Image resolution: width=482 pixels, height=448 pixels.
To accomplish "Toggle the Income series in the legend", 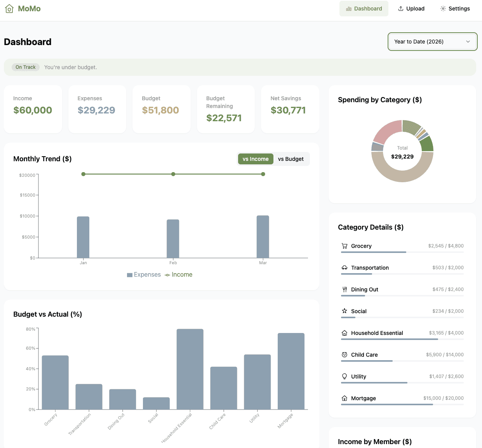I will click(x=179, y=275).
